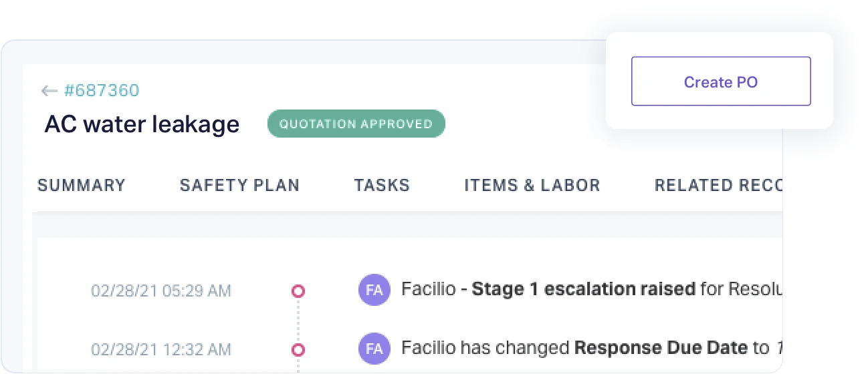Select the Items & Labor tab

click(532, 186)
